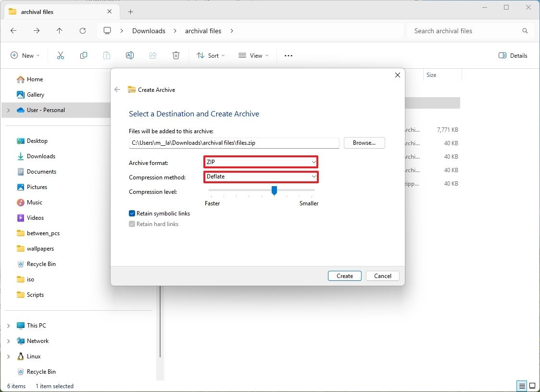Open the See more toolbar menu
The image size is (540, 392).
click(x=288, y=55)
